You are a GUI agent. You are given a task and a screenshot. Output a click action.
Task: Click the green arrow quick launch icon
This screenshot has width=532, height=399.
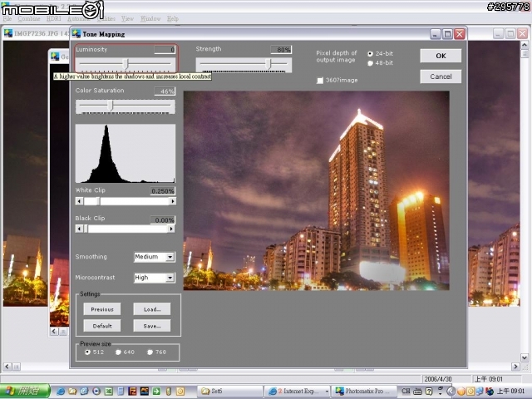pyautogui.click(x=156, y=392)
